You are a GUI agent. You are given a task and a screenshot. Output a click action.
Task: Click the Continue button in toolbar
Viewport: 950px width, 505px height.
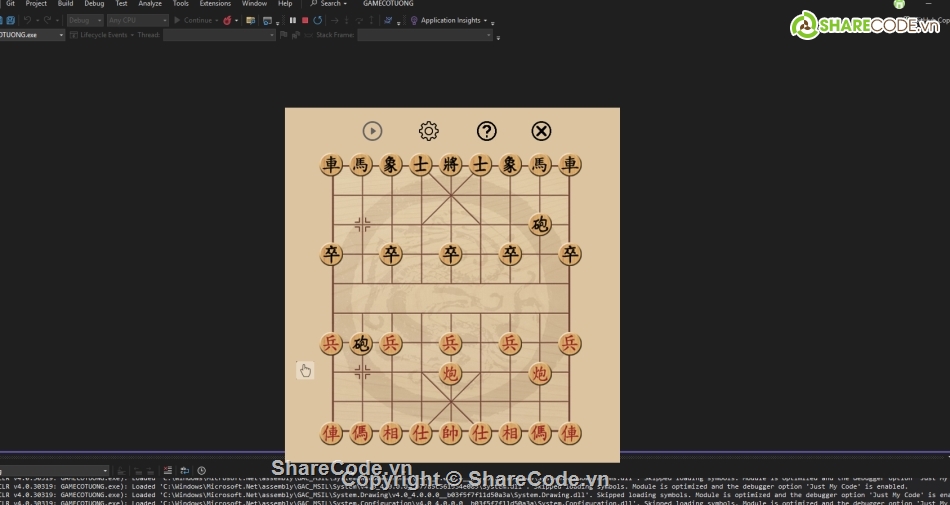(193, 20)
